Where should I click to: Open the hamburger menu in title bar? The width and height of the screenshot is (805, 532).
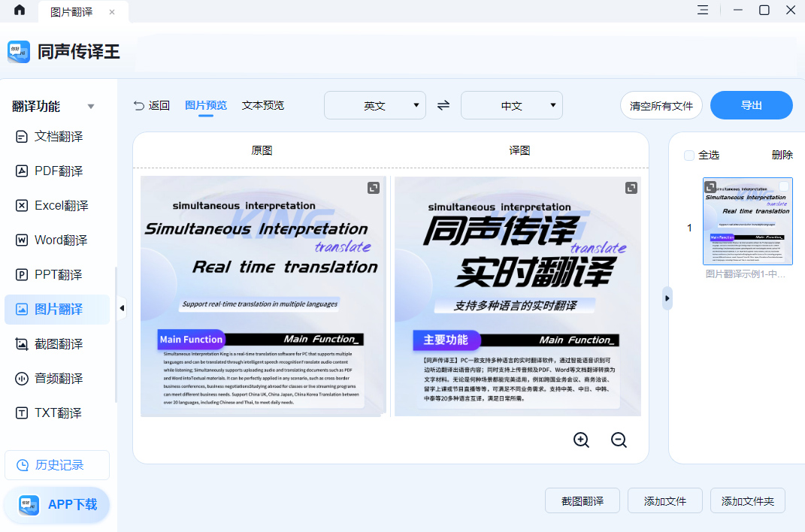(703, 10)
